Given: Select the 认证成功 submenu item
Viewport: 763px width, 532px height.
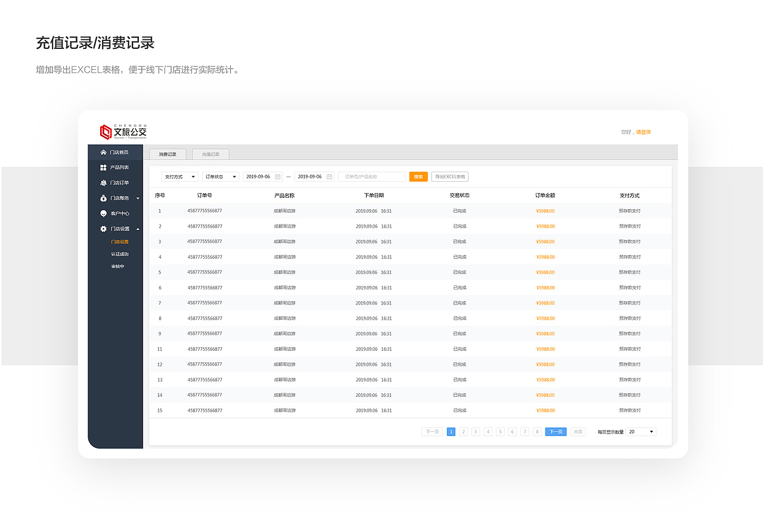Looking at the screenshot, I should pos(120,254).
